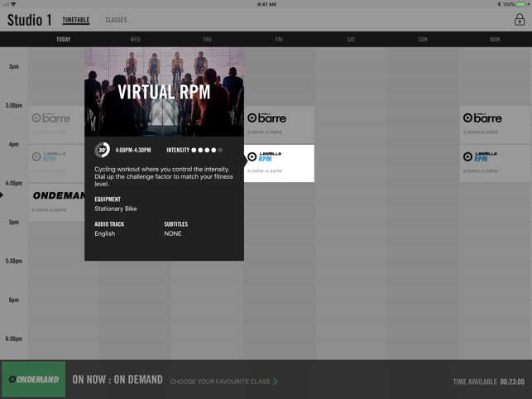Image resolution: width=532 pixels, height=399 pixels.
Task: Tap the play icon on Monday's RPM
Action: pos(467,156)
